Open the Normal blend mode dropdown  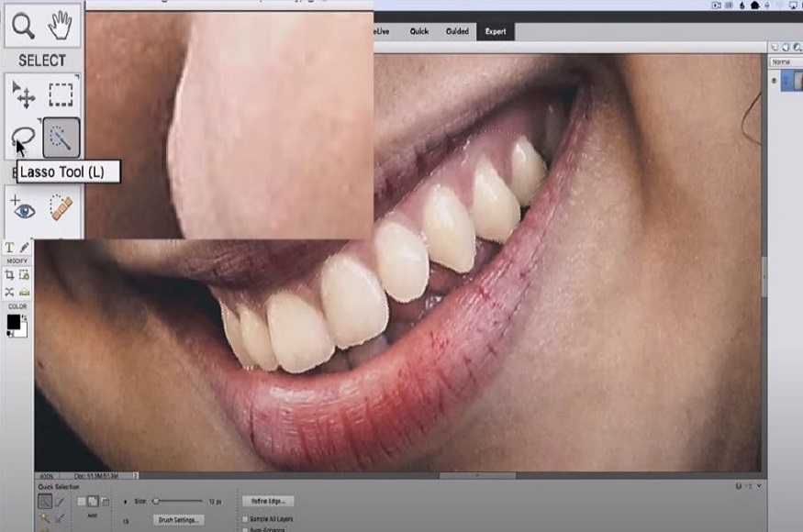coord(786,62)
